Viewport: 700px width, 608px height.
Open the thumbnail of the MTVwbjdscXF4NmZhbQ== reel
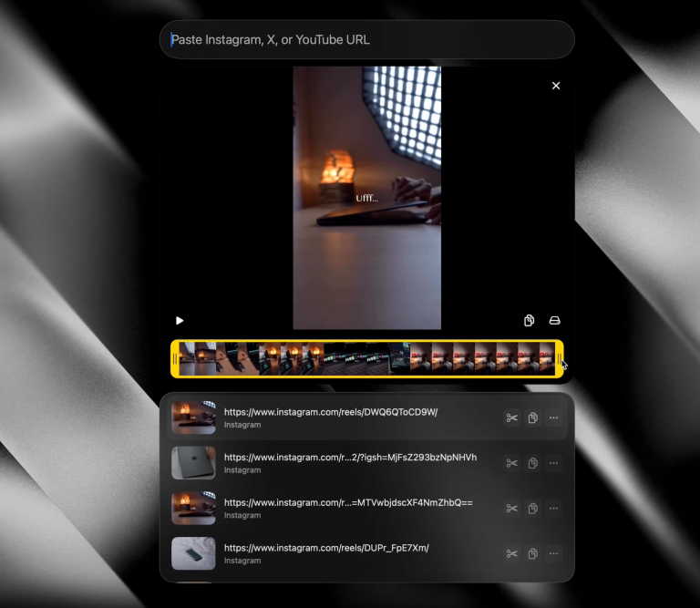tap(193, 509)
